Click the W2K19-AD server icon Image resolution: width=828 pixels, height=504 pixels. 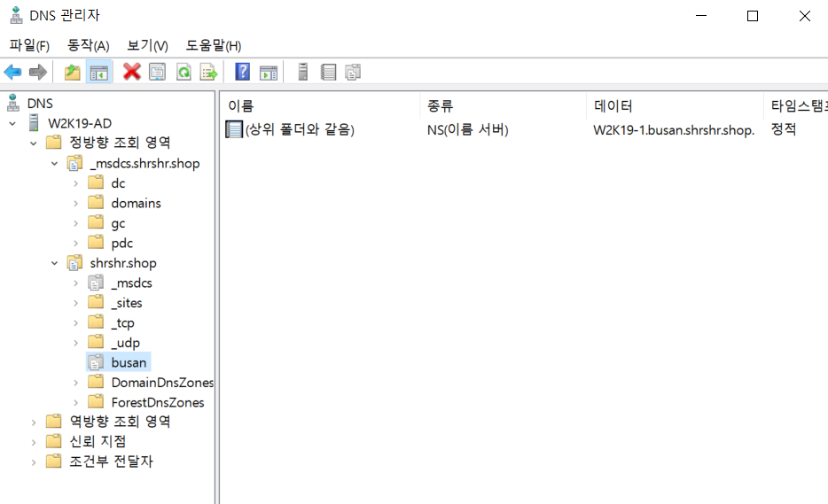[x=34, y=122]
